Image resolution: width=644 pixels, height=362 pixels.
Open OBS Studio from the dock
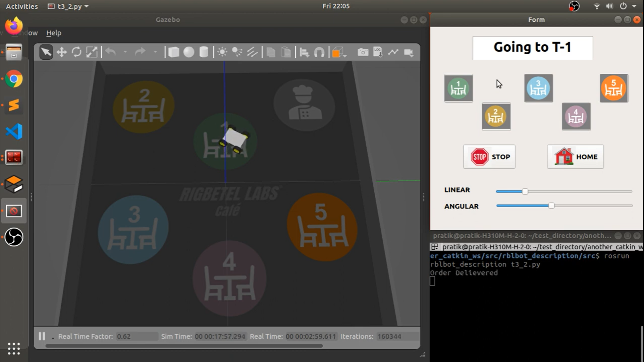coord(14,237)
